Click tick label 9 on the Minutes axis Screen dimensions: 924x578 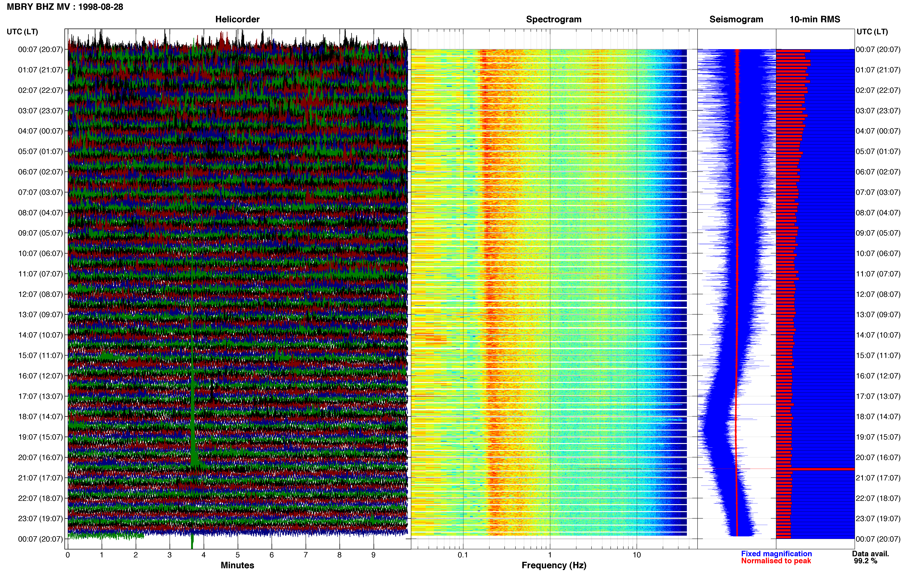[x=373, y=555]
